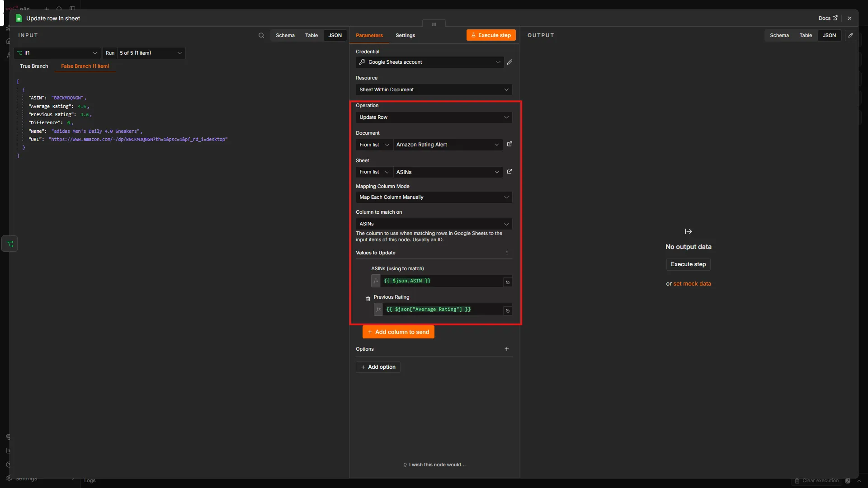Screen dimensions: 868x488
Task: Switch to the Settings tab
Action: coord(405,35)
